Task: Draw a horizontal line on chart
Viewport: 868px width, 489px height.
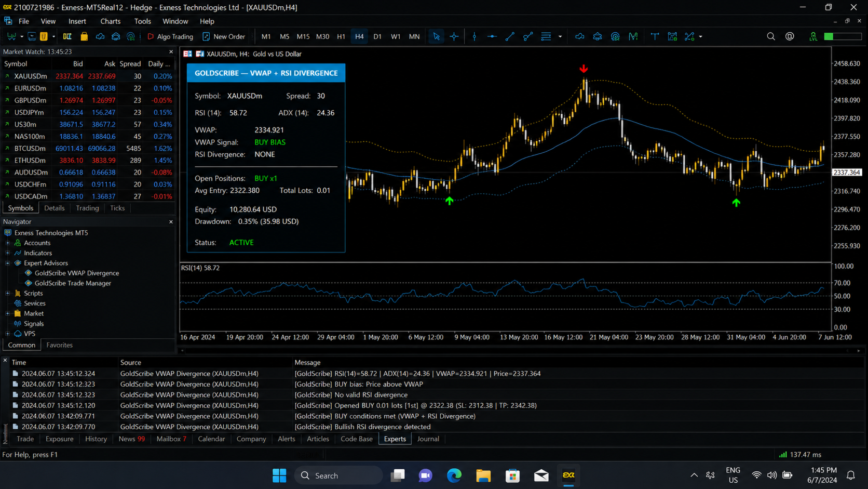Action: pos(492,36)
